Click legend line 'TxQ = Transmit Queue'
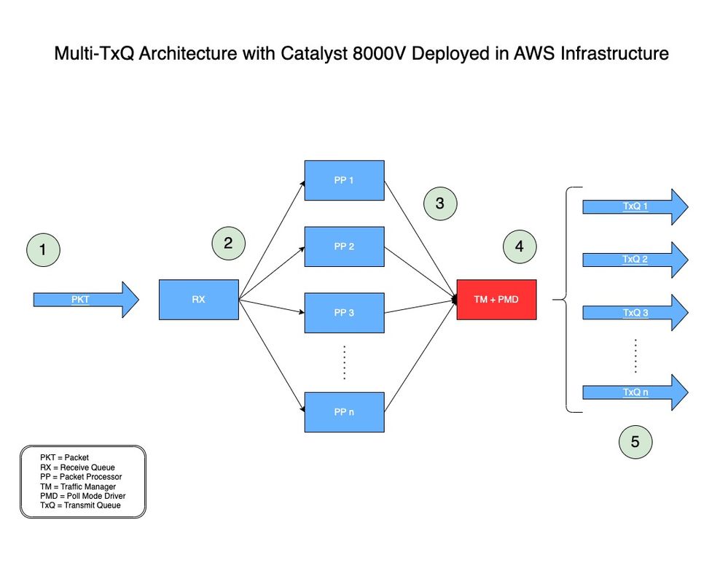728x563 pixels. click(x=80, y=505)
